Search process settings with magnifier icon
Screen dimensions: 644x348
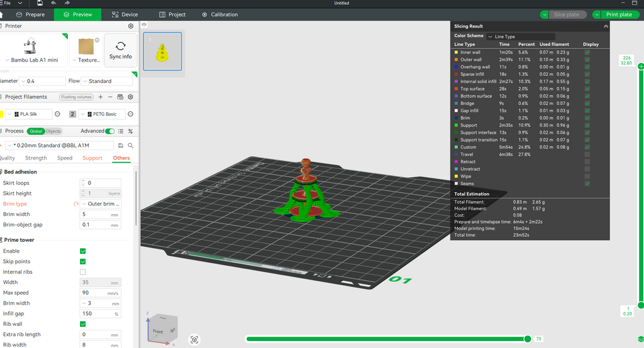130,145
